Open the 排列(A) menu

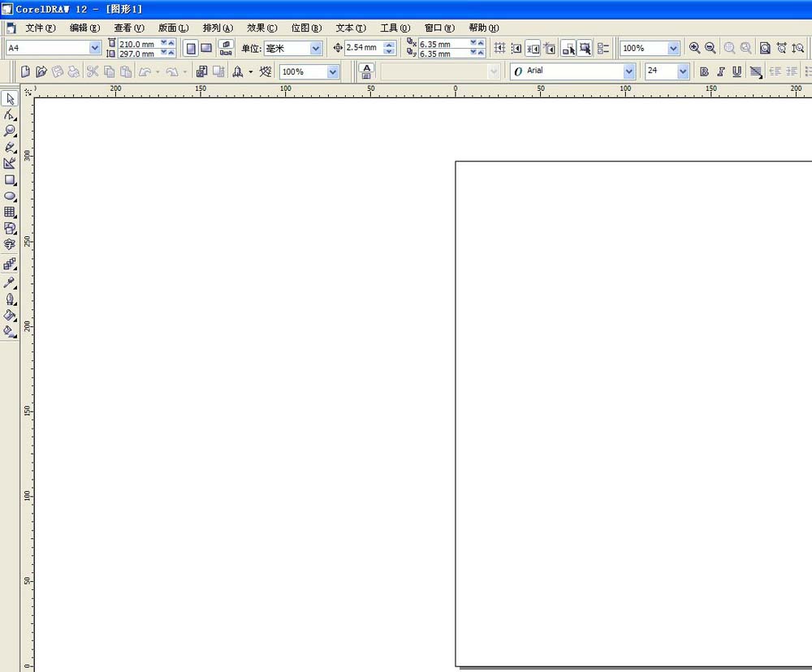tap(218, 28)
